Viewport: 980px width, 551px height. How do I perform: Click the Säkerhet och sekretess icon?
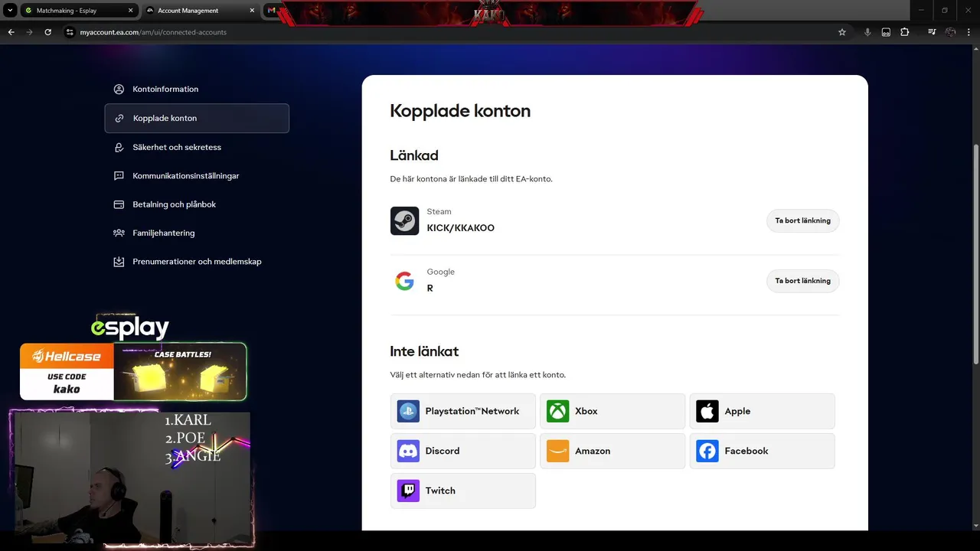[x=119, y=147]
